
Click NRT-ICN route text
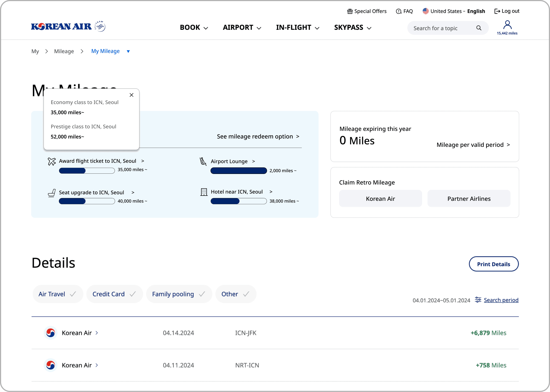[247, 365]
